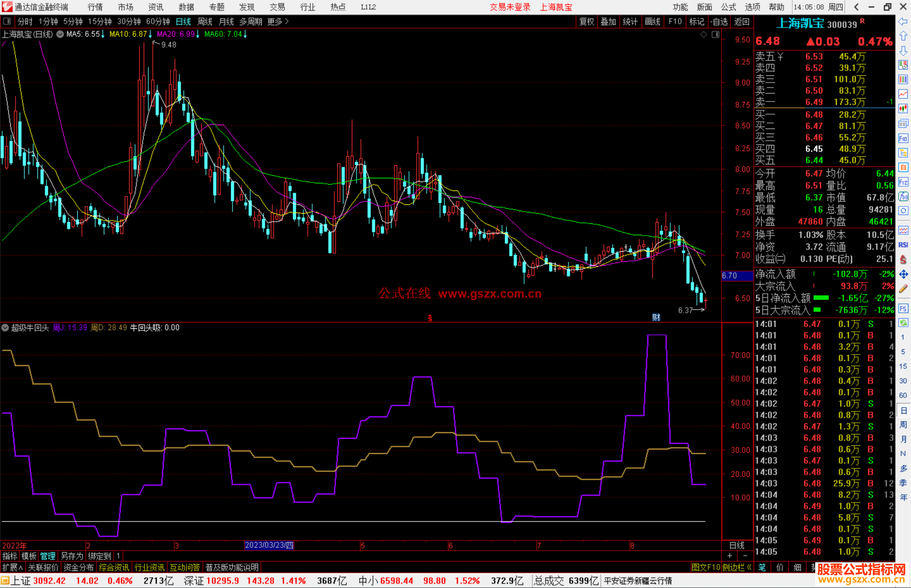Click the formula f(x) sidebar icon

click(903, 196)
